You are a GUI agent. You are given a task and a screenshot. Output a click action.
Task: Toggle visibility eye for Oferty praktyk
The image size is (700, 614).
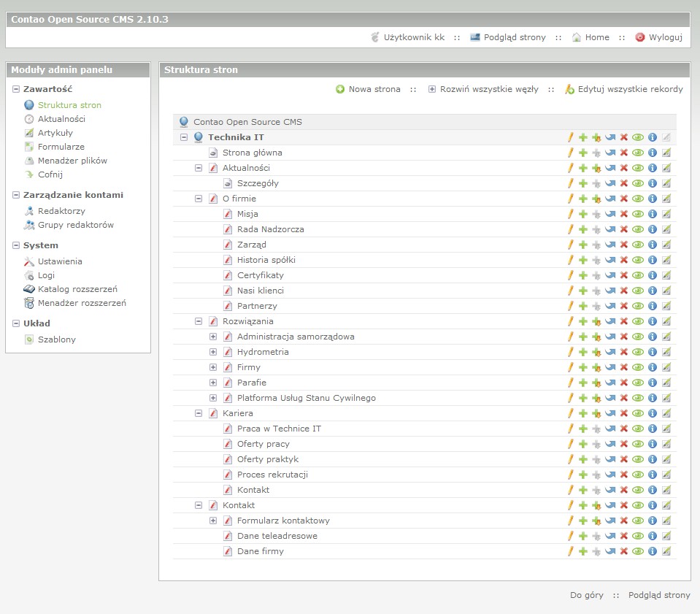(x=638, y=459)
